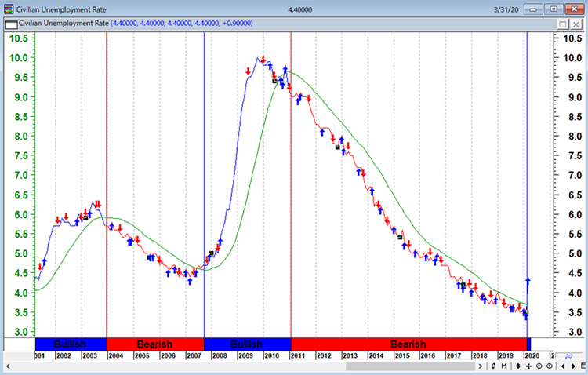Select the first blue Bullish band
Viewport: 588px width, 375px height.
point(71,344)
